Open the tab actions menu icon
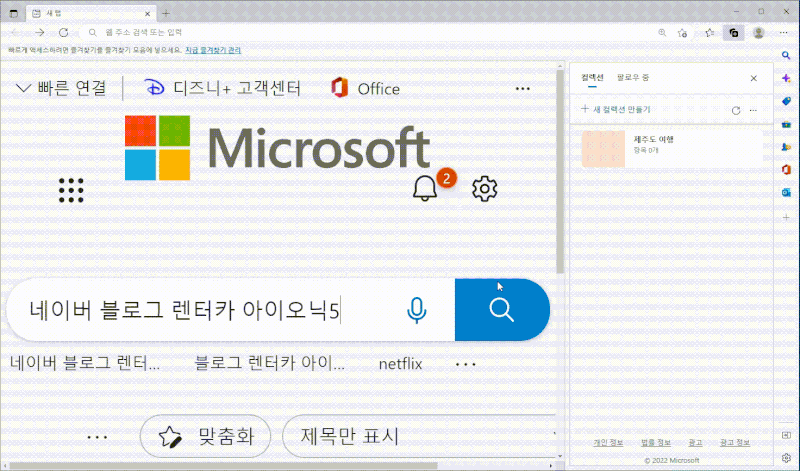800x471 pixels. pos(14,14)
